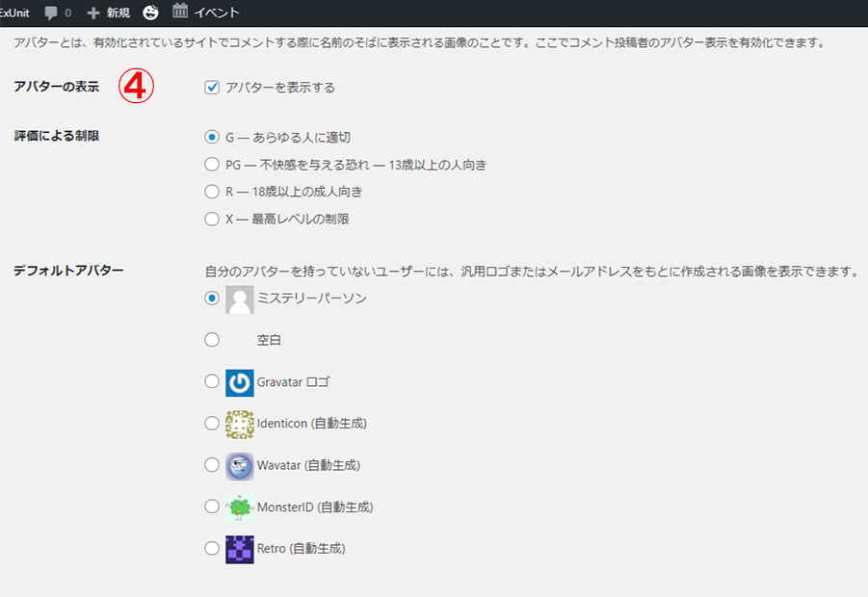Image resolution: width=868 pixels, height=597 pixels.
Task: Uncheck the アバターを表示する checkbox
Action: click(210, 88)
